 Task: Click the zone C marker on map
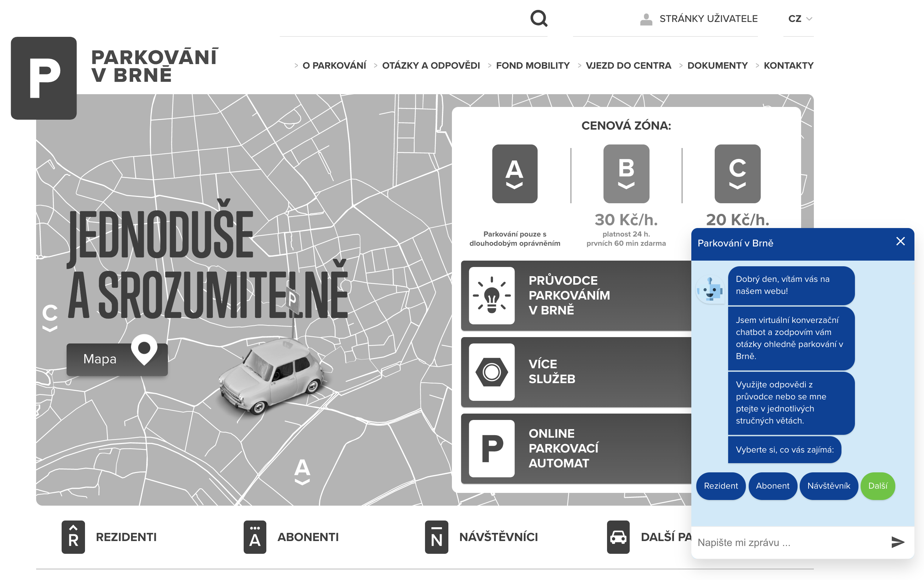(50, 318)
